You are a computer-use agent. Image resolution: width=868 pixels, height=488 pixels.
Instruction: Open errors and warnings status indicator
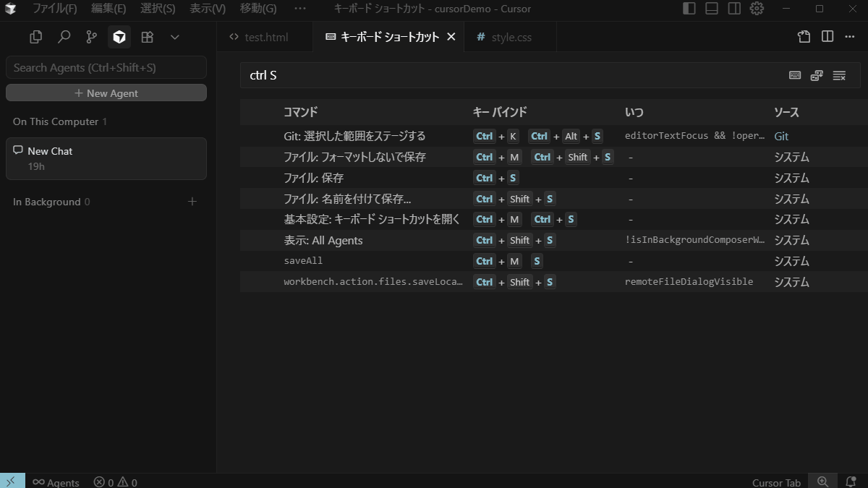click(115, 482)
